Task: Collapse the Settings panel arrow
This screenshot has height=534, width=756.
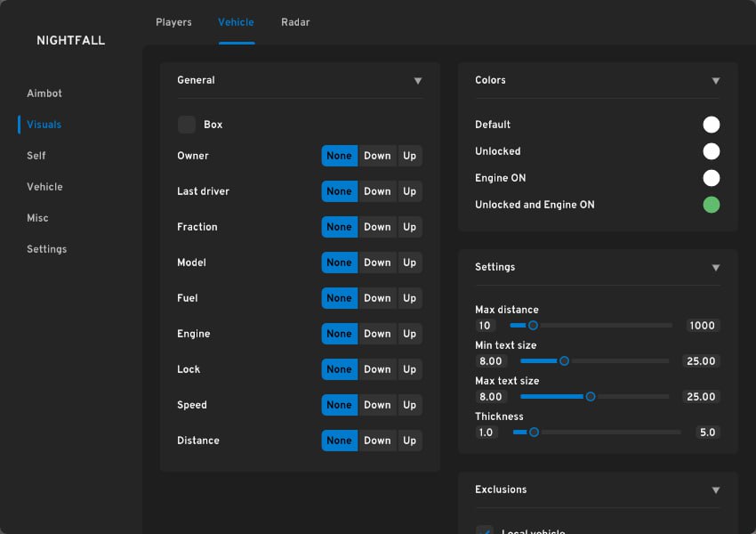Action: pyautogui.click(x=715, y=268)
